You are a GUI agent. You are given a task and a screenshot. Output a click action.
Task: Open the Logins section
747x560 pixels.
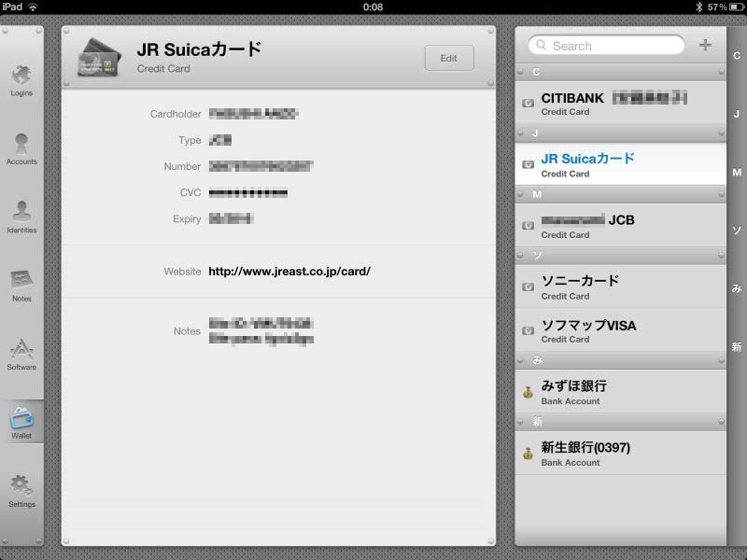(x=21, y=75)
